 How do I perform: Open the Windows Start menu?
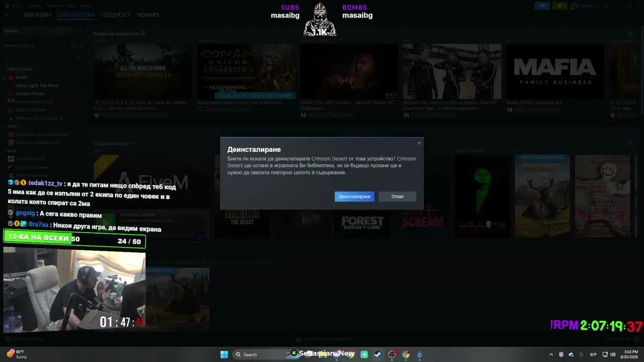pos(224,354)
